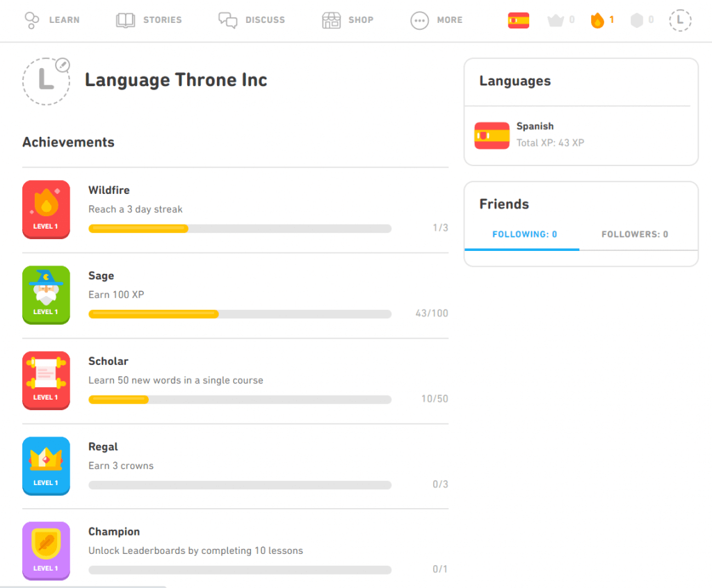Edit the profile picture

[x=64, y=65]
